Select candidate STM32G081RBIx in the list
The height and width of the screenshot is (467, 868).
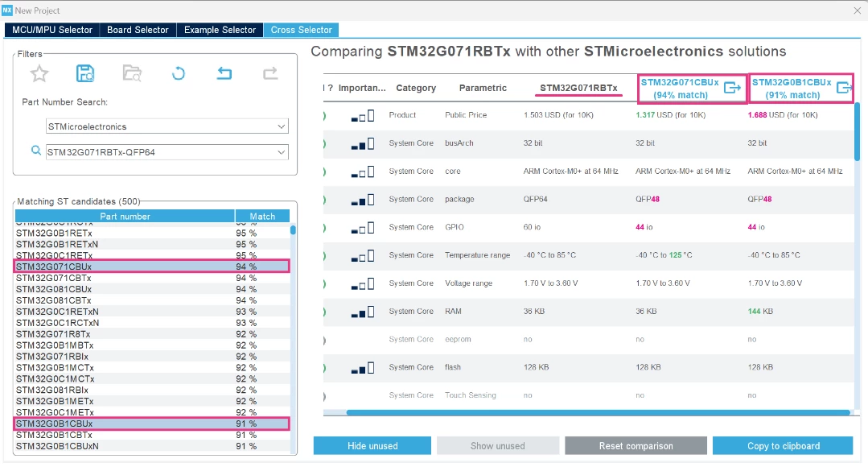pos(152,390)
